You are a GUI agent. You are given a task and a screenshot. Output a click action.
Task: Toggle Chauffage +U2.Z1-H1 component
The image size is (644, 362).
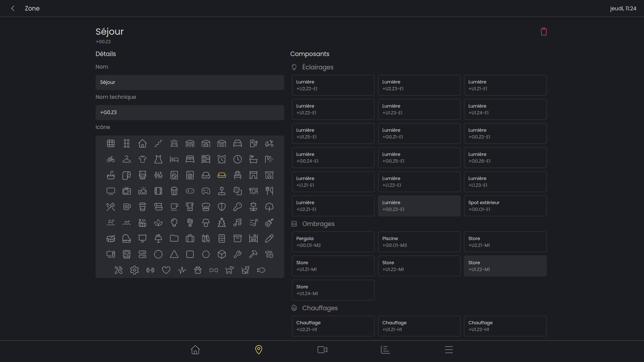[333, 326]
